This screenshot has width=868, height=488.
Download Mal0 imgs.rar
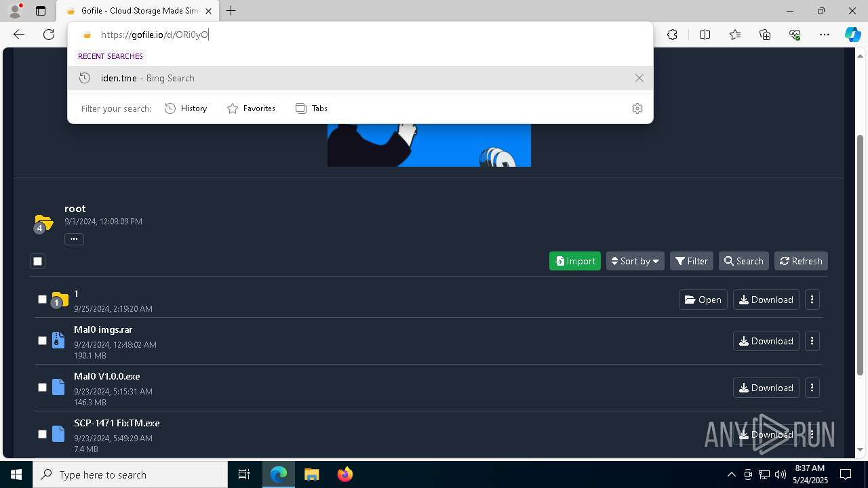[766, 341]
